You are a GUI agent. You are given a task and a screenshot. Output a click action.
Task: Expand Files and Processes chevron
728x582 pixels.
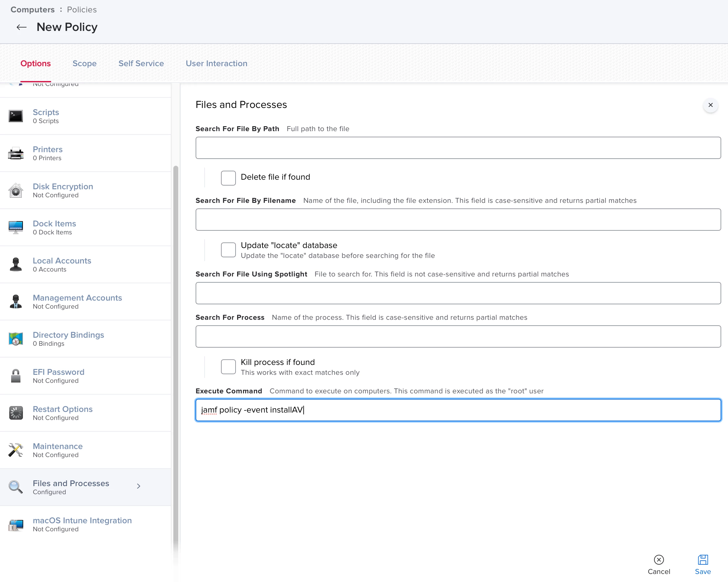[x=138, y=486]
